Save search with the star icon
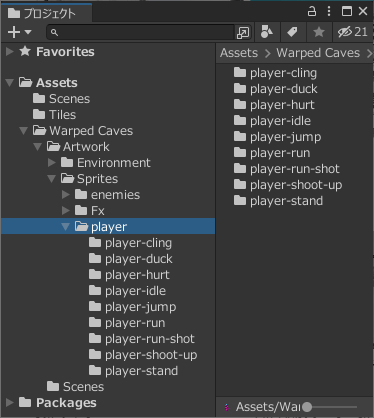374x418 pixels. 319,32
